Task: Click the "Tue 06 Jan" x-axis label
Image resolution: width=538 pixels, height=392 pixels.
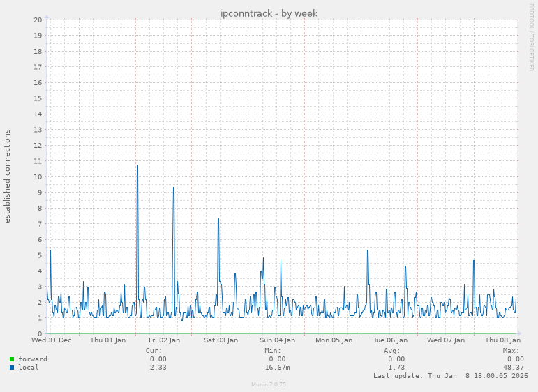Action: (389, 340)
